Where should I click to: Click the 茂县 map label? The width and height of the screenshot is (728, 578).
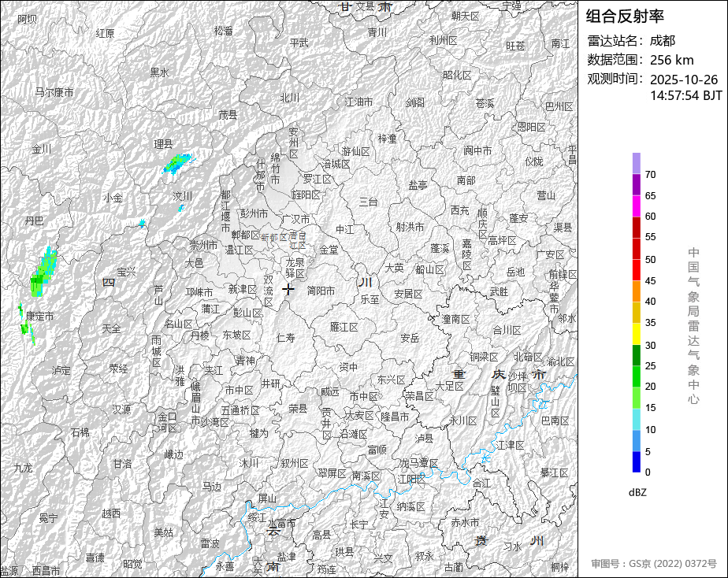228,115
